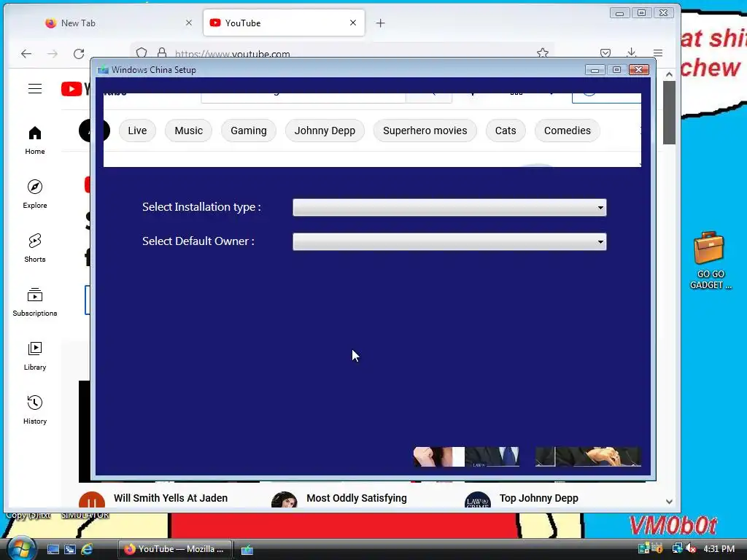Click the Firefox vertical scrollbar thumb
This screenshot has height=560, width=747.
[x=669, y=112]
